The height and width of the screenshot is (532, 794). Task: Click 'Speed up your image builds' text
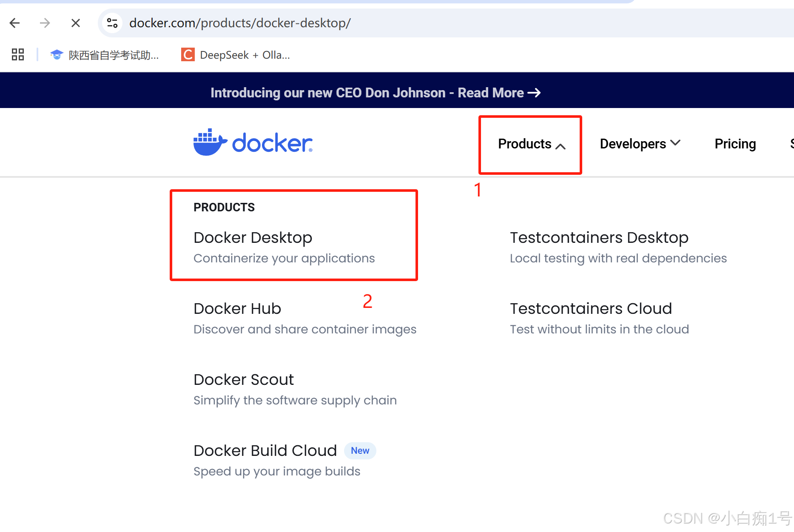277,472
